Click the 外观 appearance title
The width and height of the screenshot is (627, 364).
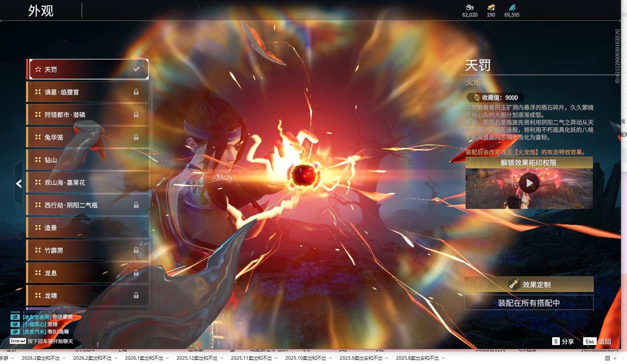pyautogui.click(x=41, y=11)
